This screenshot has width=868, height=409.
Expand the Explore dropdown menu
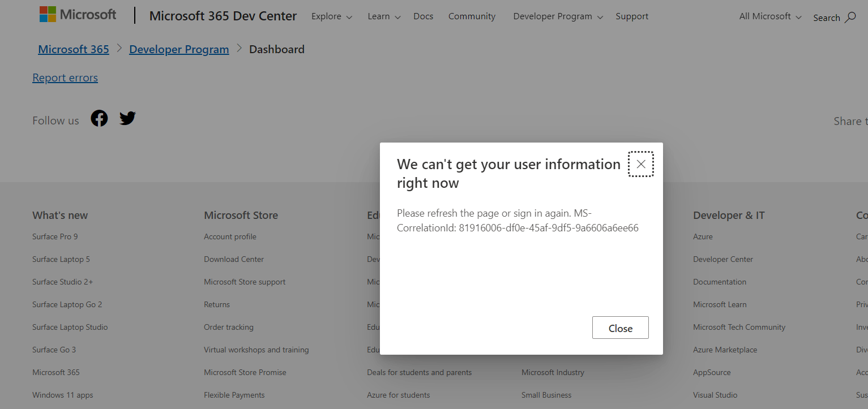(x=332, y=16)
